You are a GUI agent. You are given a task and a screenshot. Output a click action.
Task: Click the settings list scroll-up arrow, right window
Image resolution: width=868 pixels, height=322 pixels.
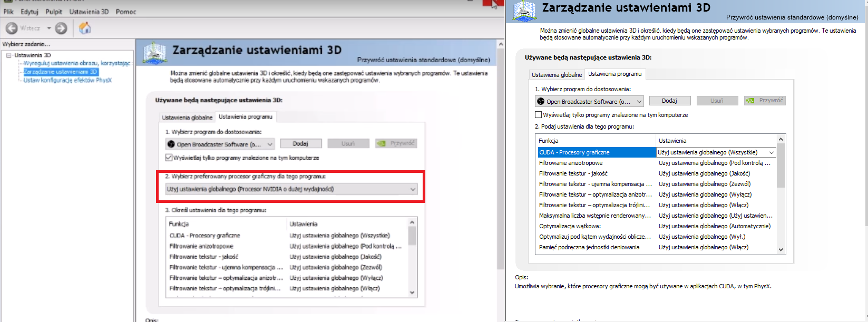781,139
